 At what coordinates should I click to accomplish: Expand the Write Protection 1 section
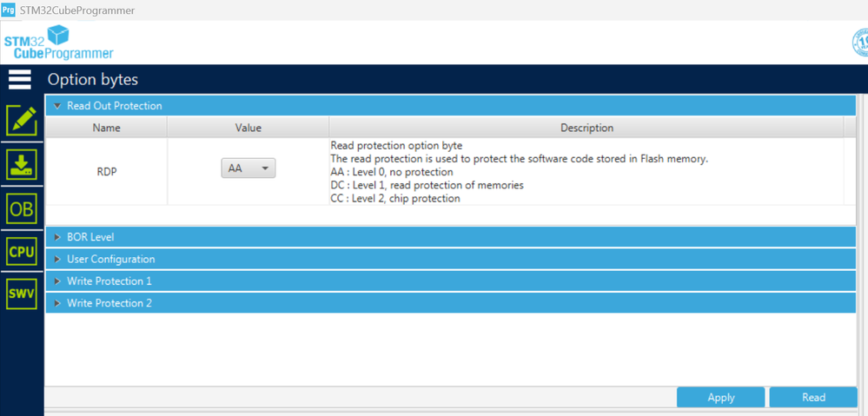tap(451, 281)
